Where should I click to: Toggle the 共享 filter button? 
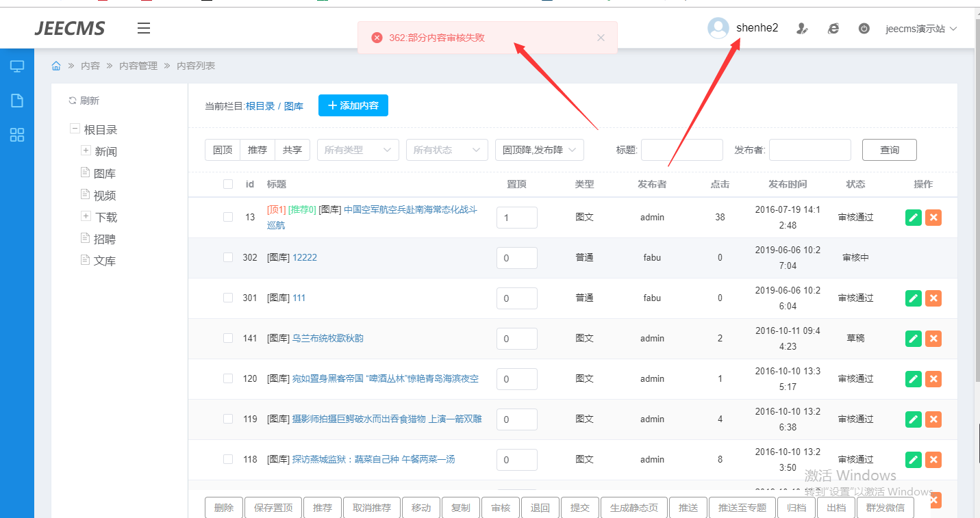292,150
